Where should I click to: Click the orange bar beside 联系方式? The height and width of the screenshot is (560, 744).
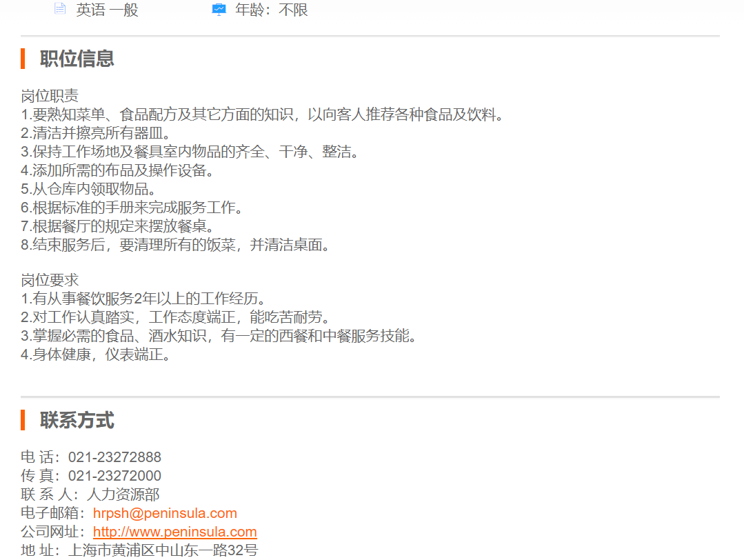(23, 420)
